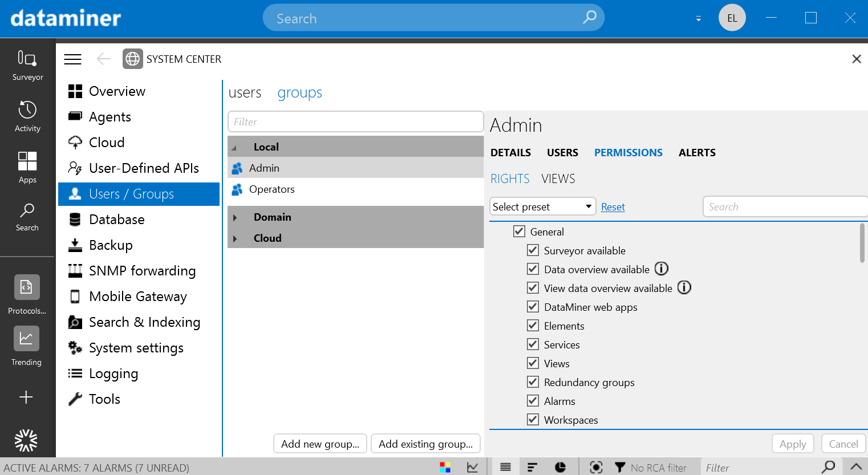Screen dimensions: 868x475
Task: Click the Cancel button
Action: [x=843, y=444]
